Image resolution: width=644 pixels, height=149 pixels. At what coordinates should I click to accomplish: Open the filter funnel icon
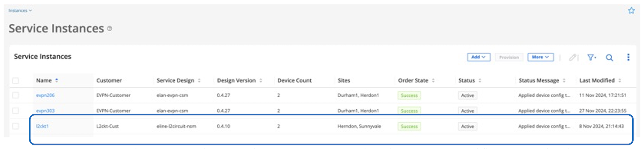point(591,57)
